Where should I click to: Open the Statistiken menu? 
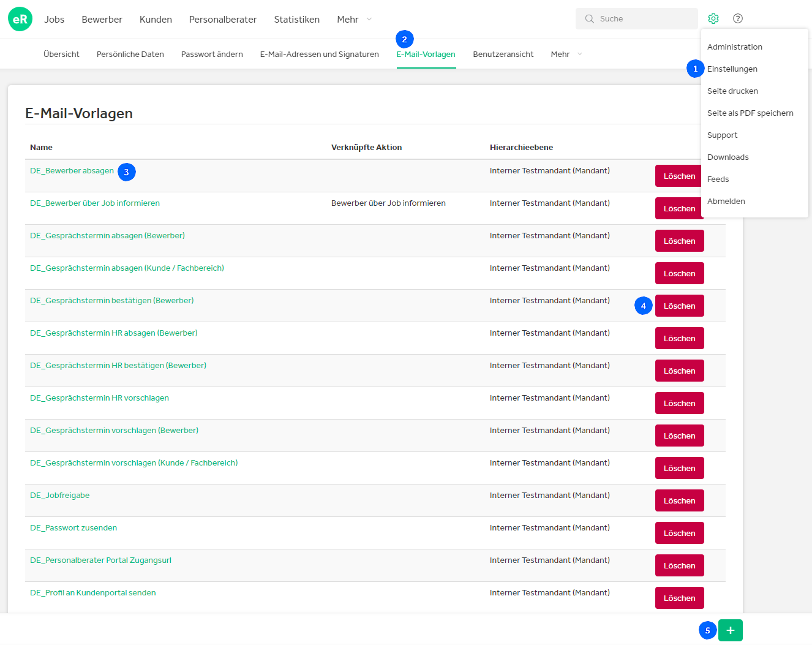click(x=297, y=20)
